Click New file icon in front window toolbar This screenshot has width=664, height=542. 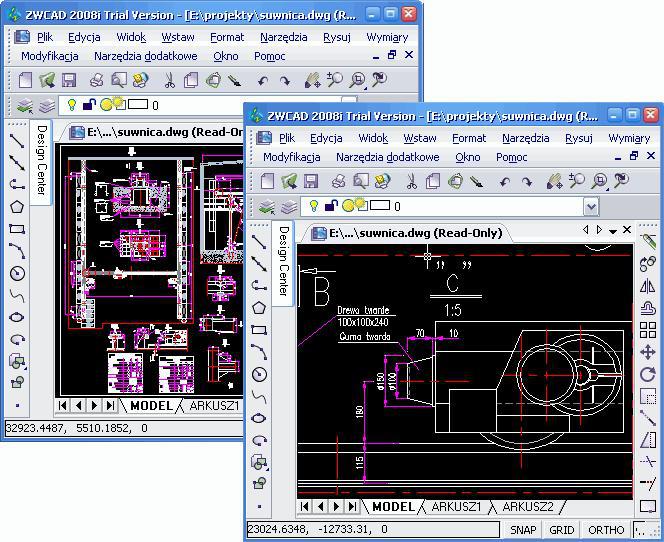267,181
